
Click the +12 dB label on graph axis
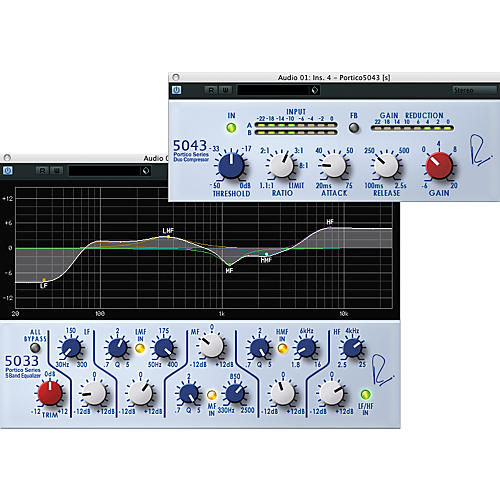pos(8,199)
